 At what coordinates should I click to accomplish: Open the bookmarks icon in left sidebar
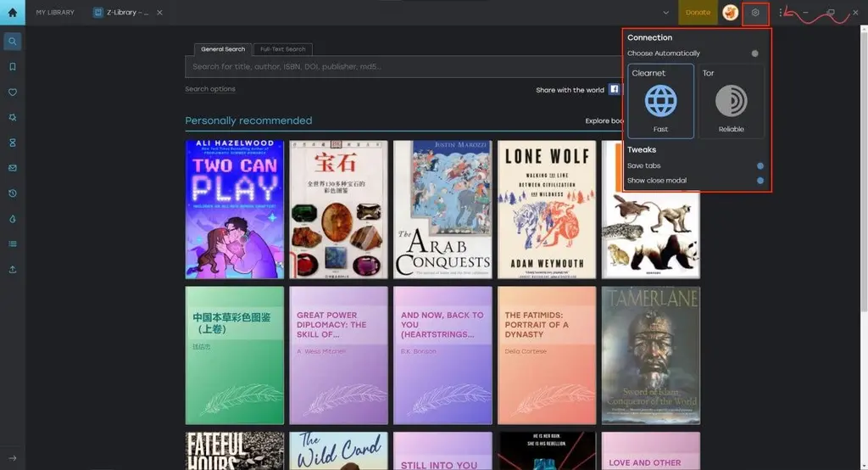tap(12, 66)
